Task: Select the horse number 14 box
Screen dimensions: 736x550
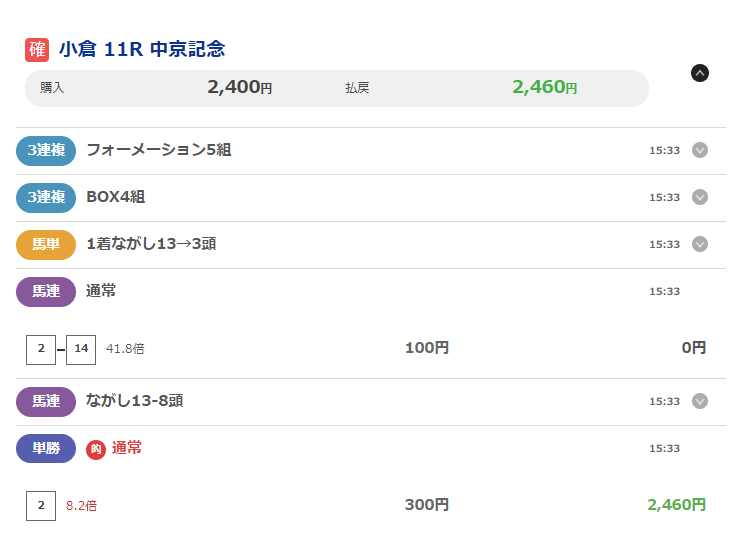Action: [x=81, y=348]
